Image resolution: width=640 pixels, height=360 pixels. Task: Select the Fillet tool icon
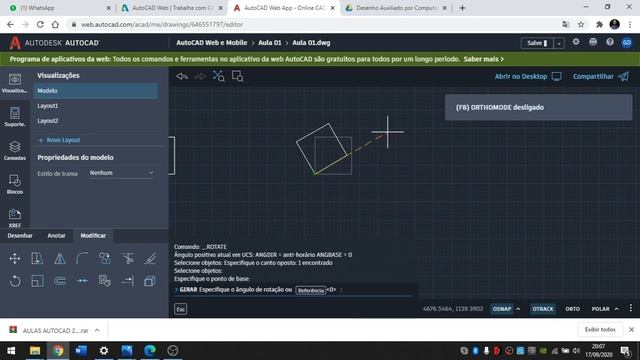(x=82, y=258)
